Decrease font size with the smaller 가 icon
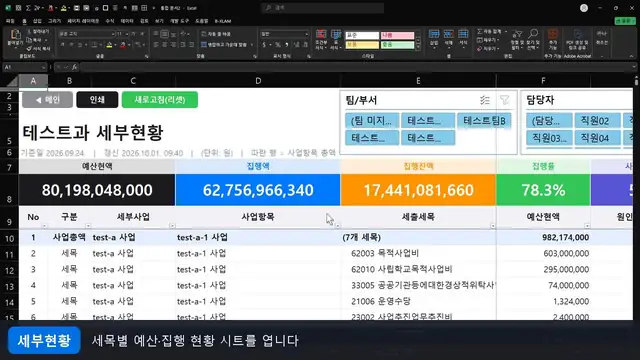This screenshot has width=640, height=360. (x=142, y=34)
